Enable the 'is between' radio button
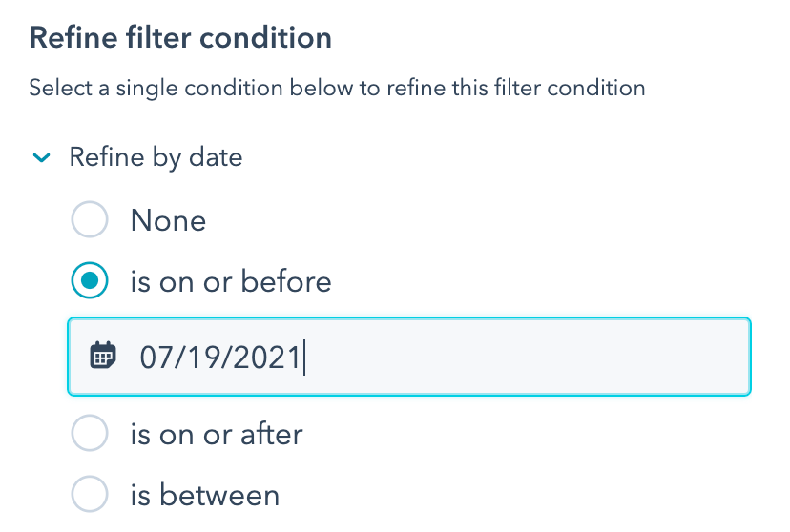The width and height of the screenshot is (790, 532). click(x=90, y=495)
